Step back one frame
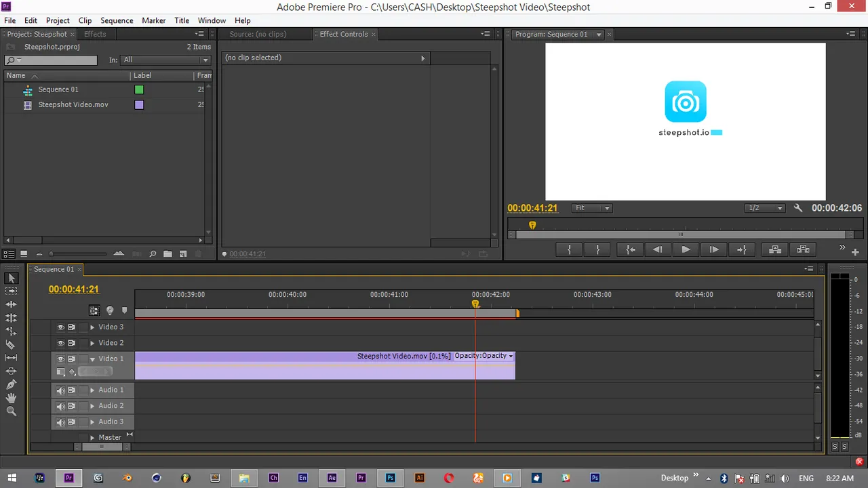 point(658,249)
